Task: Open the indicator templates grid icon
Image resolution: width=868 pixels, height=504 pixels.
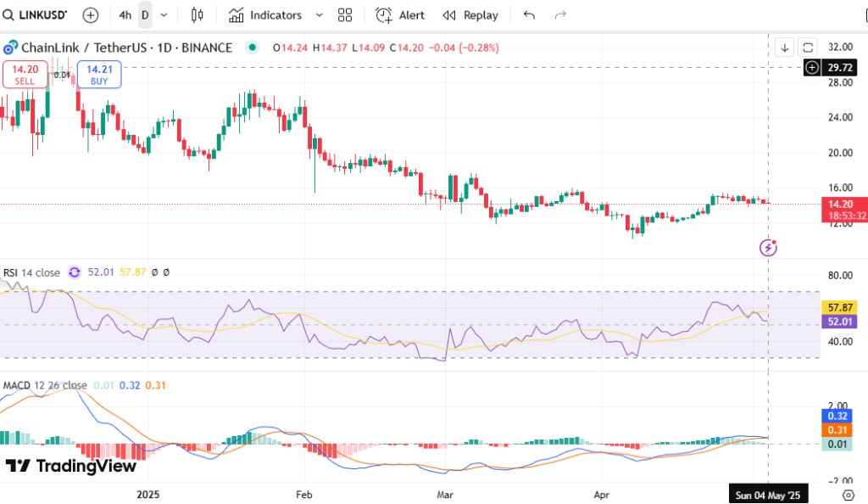Action: tap(345, 15)
